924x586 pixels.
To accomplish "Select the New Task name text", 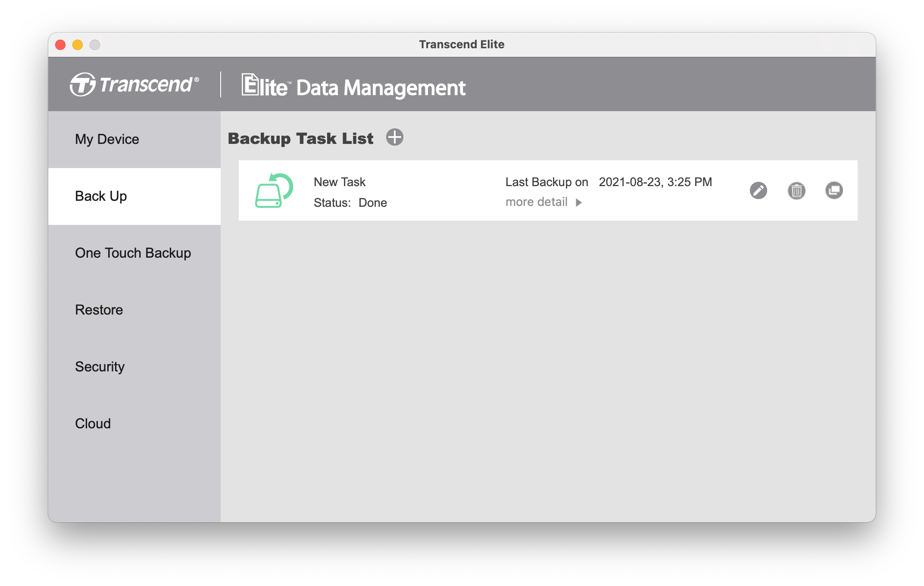I will pyautogui.click(x=340, y=182).
